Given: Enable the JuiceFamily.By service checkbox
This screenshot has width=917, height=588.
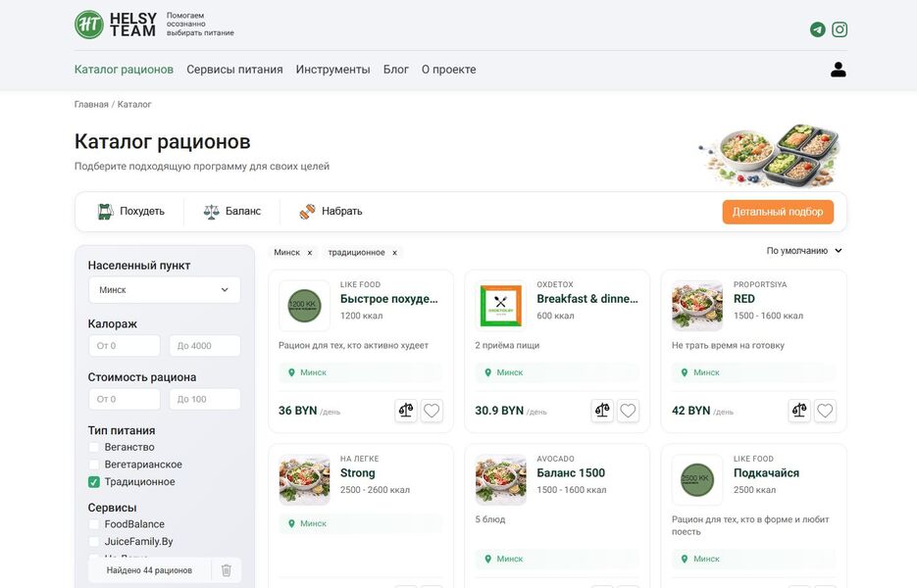Looking at the screenshot, I should [x=93, y=542].
